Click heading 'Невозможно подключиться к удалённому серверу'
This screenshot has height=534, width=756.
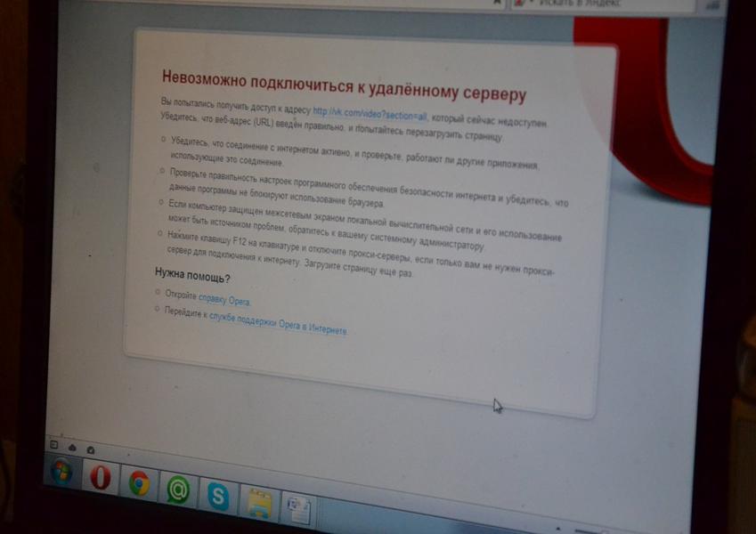[x=344, y=85]
